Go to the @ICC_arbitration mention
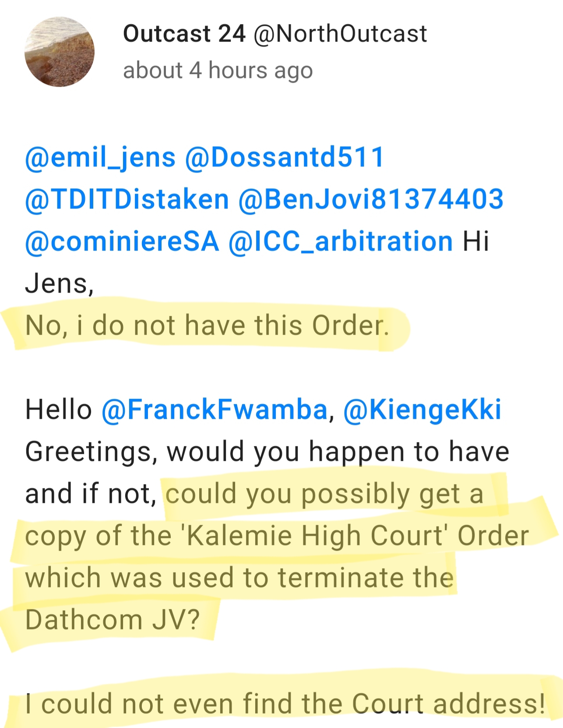 340,241
